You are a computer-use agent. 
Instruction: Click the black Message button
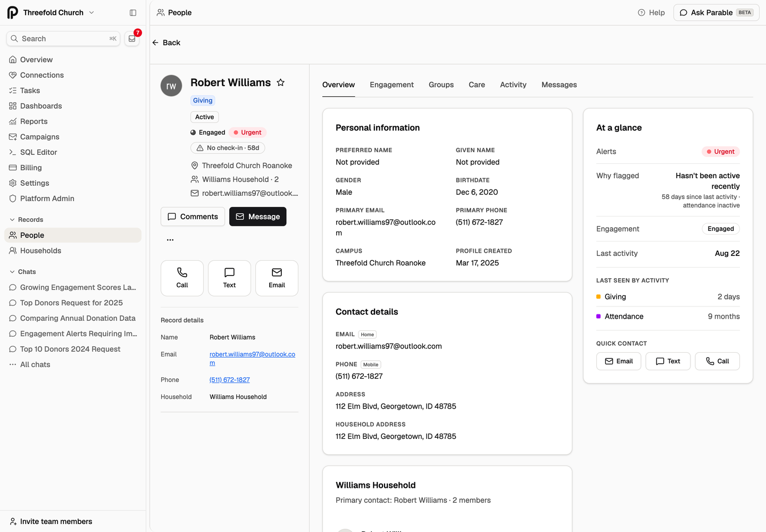click(x=258, y=217)
